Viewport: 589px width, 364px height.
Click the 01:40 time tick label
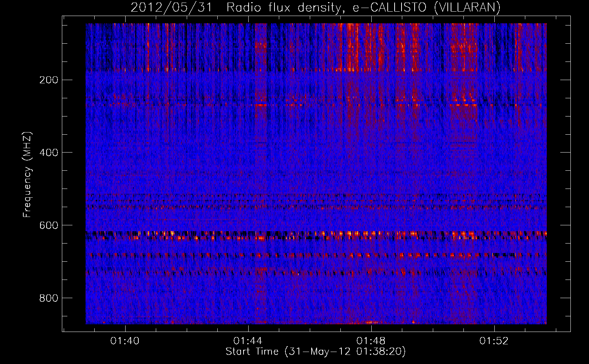click(125, 341)
